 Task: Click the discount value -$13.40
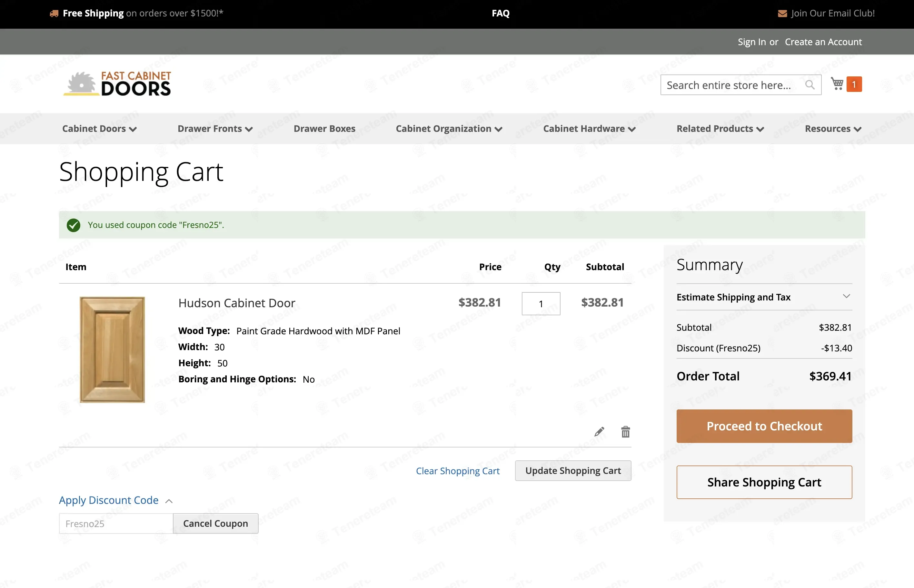837,348
